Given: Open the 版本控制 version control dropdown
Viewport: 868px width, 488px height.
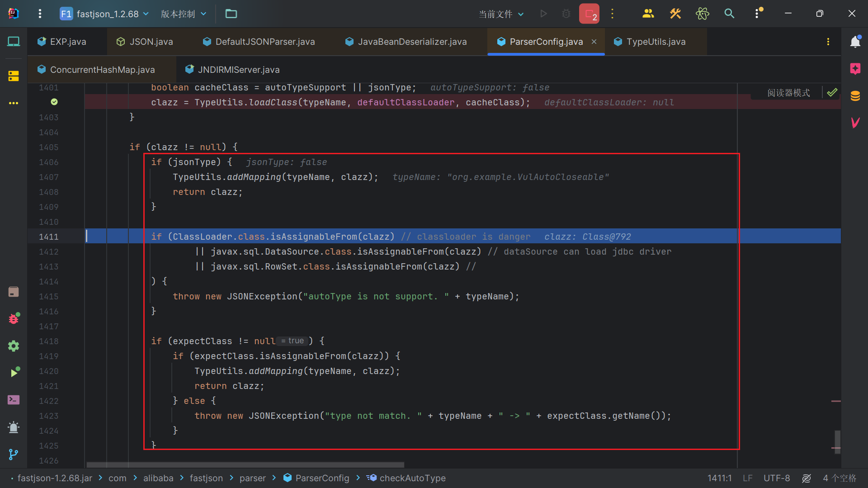Looking at the screenshot, I should (x=184, y=14).
